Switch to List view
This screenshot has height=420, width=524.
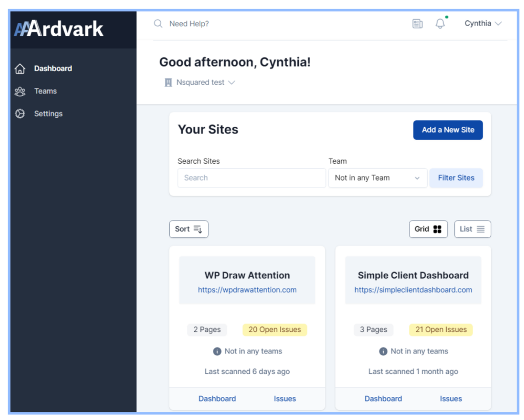coord(472,229)
